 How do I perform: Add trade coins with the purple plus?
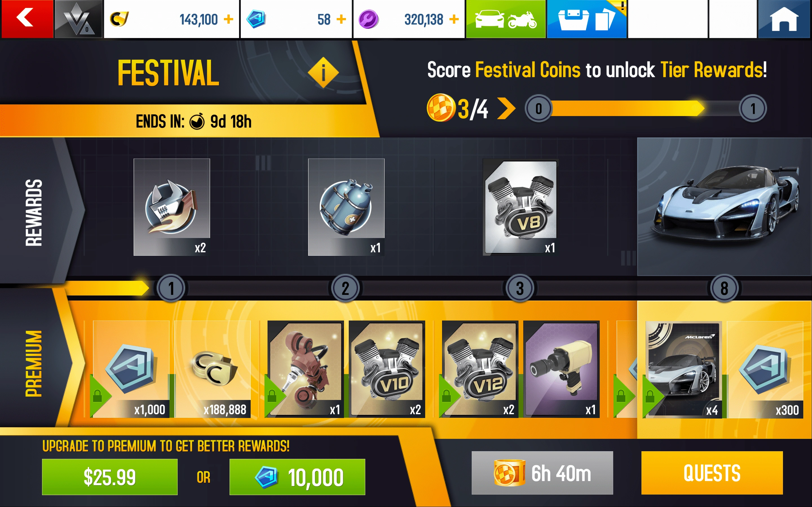tap(454, 19)
